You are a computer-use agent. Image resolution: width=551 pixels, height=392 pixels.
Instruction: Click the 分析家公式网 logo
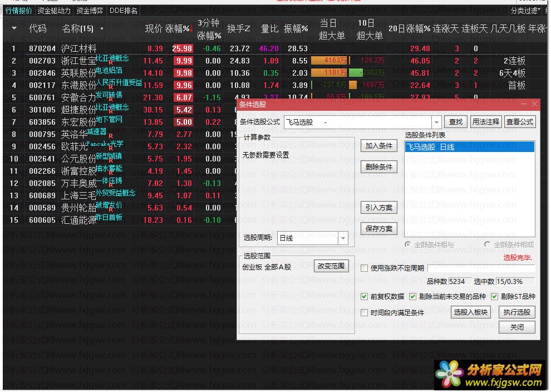(x=490, y=375)
